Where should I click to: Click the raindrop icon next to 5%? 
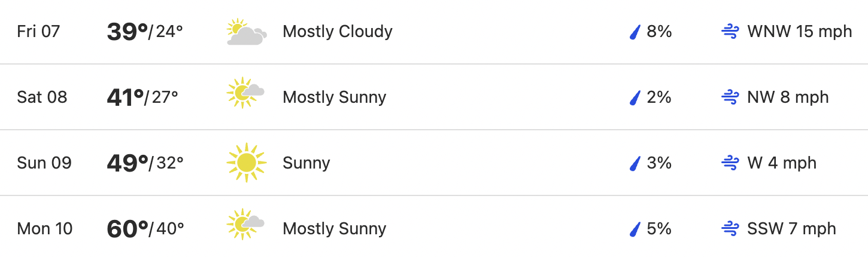[x=635, y=229]
